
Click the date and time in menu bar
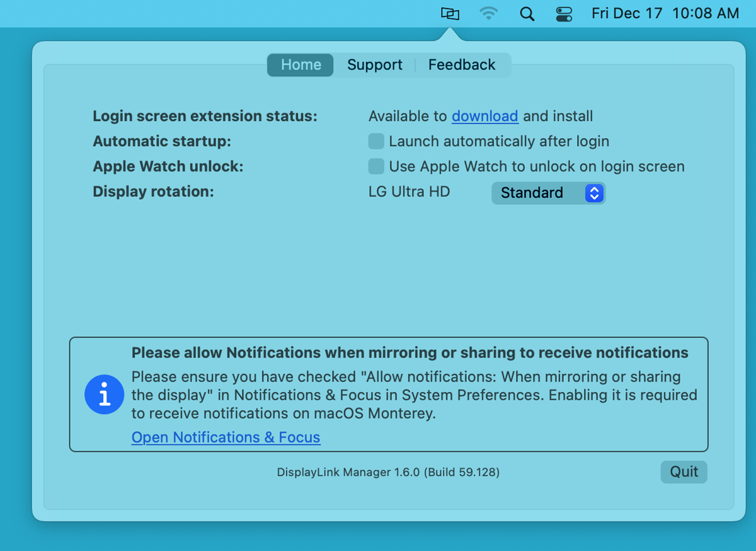[x=665, y=13]
